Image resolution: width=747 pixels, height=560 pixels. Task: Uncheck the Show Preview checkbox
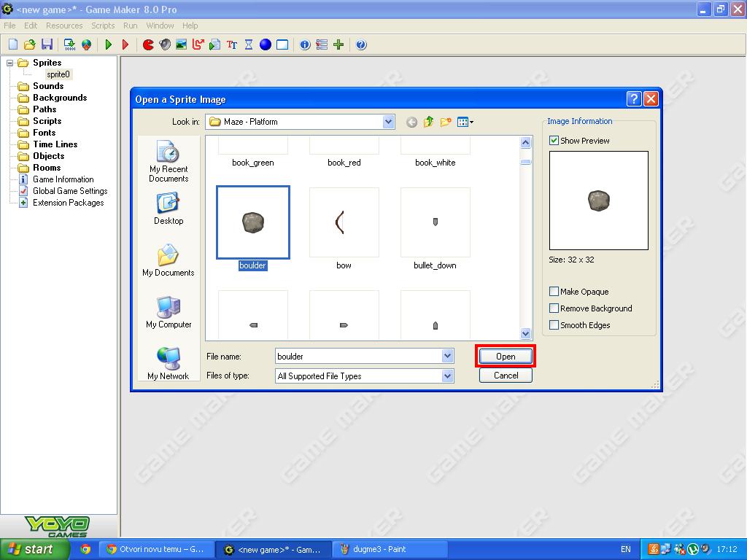pos(554,141)
